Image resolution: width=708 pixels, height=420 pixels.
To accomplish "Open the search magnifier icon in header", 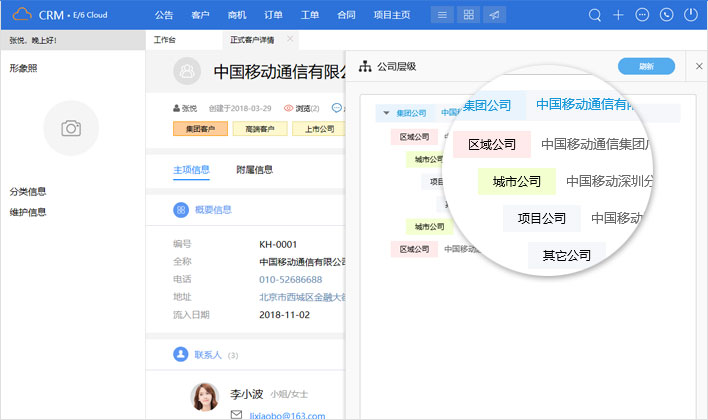I will click(x=595, y=15).
